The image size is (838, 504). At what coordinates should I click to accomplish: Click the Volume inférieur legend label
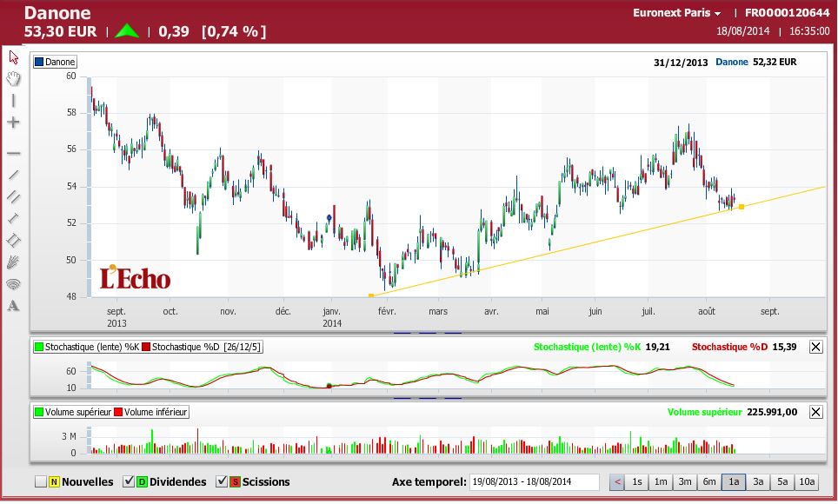(156, 412)
